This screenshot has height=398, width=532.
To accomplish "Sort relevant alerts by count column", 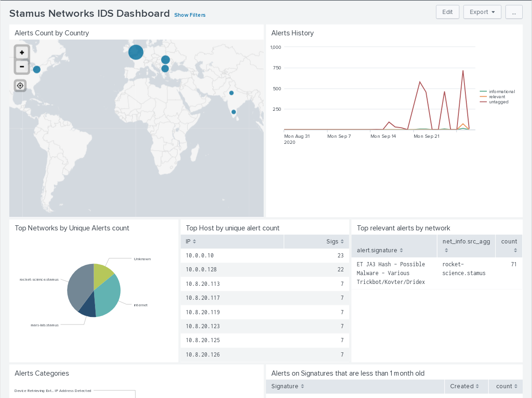I will 509,245.
